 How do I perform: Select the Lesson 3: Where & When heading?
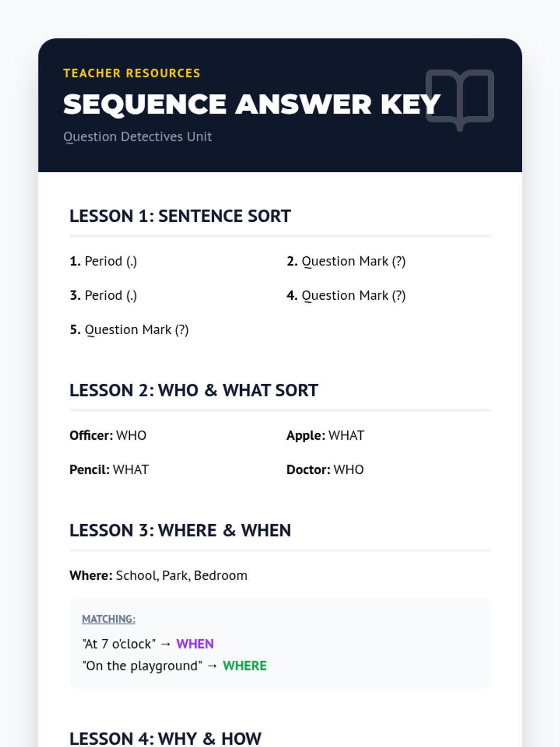click(180, 530)
